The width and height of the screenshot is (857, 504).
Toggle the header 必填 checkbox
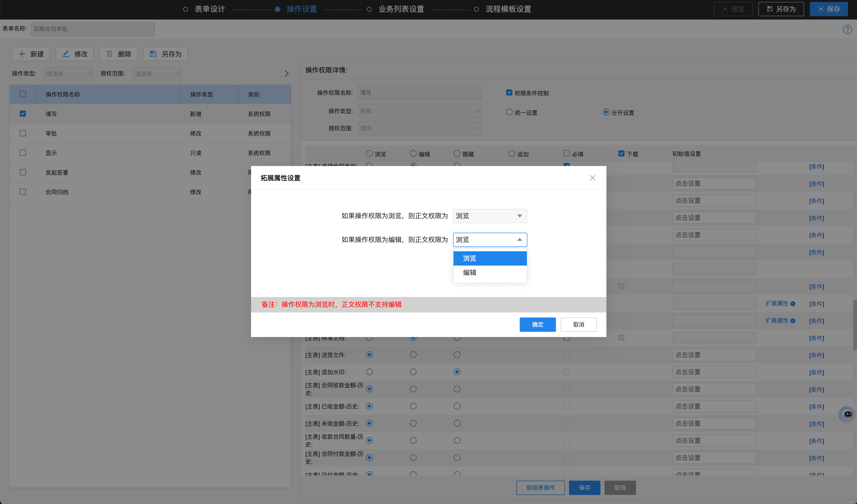click(567, 154)
